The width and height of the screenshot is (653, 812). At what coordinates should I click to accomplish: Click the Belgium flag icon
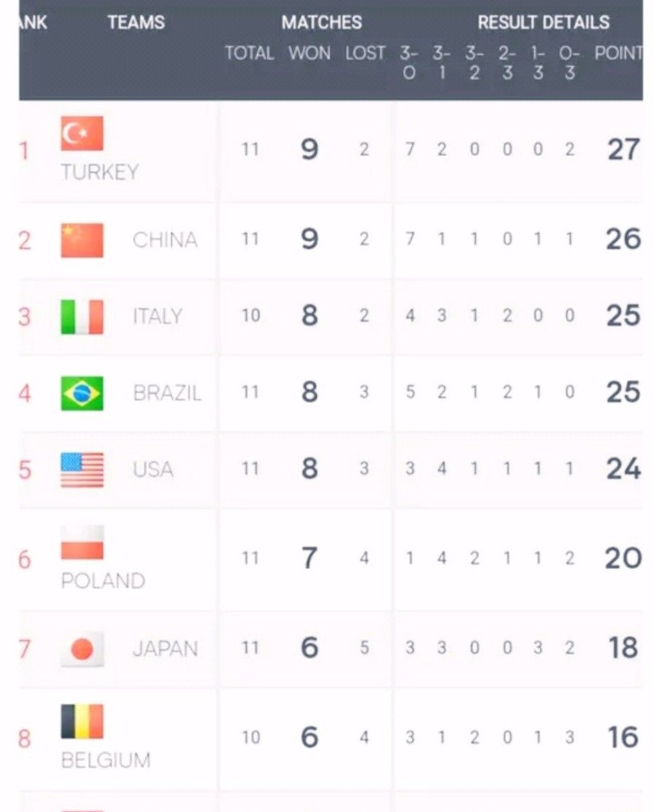coord(82,721)
